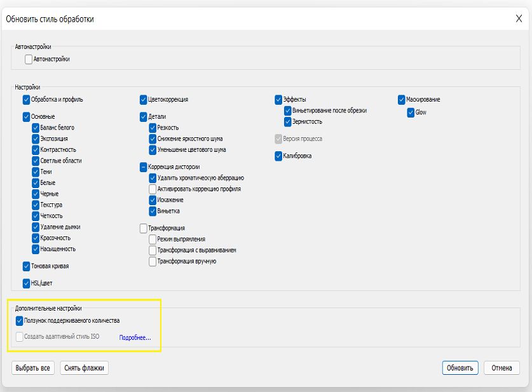This screenshot has width=532, height=392.
Task: Uncheck Обработка и профиль checkbox
Action: 27,99
